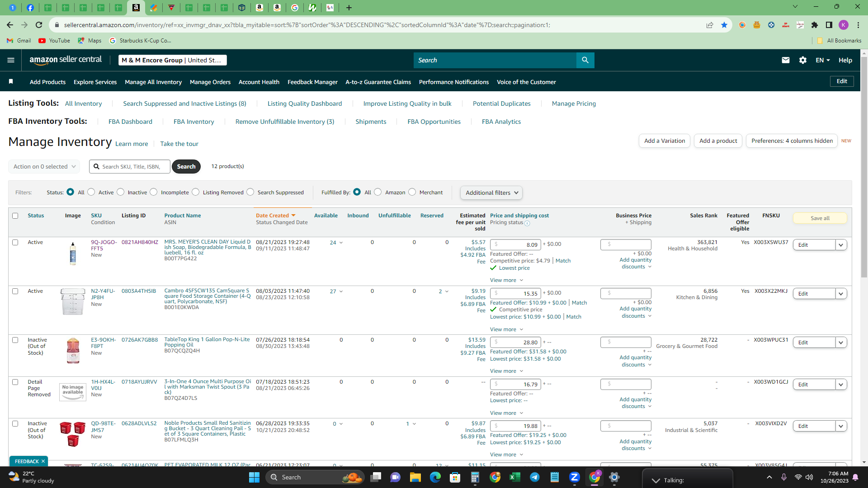This screenshot has width=868, height=488.
Task: Open the Chrome three-dot menu
Action: (858, 25)
